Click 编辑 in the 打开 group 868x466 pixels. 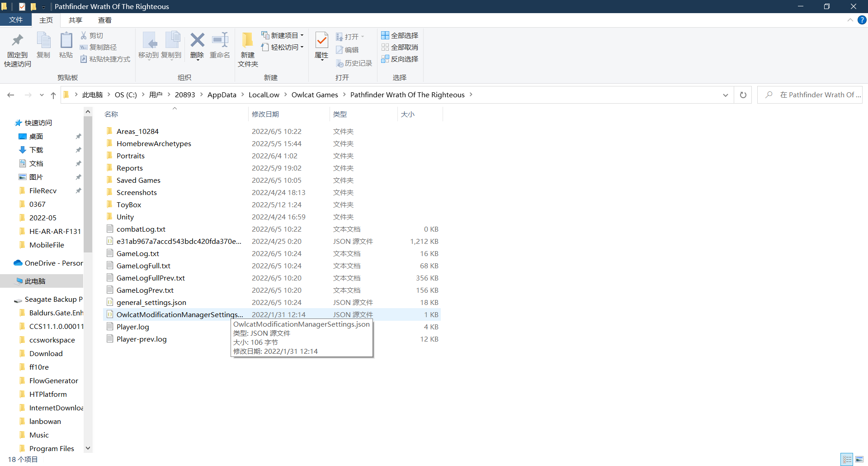[347, 50]
